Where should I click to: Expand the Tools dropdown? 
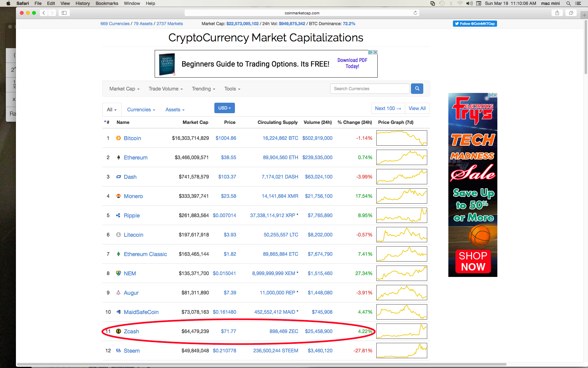tap(232, 89)
